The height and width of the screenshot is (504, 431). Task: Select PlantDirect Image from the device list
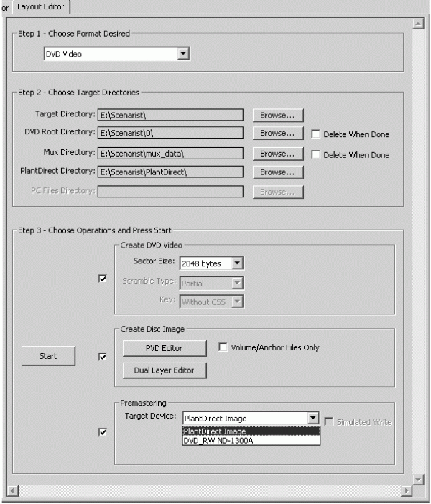[251, 431]
